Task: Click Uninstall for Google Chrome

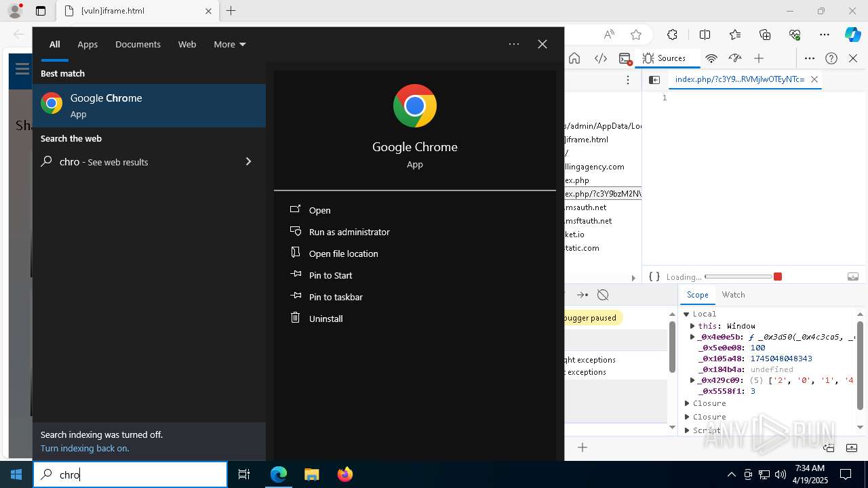Action: [325, 319]
